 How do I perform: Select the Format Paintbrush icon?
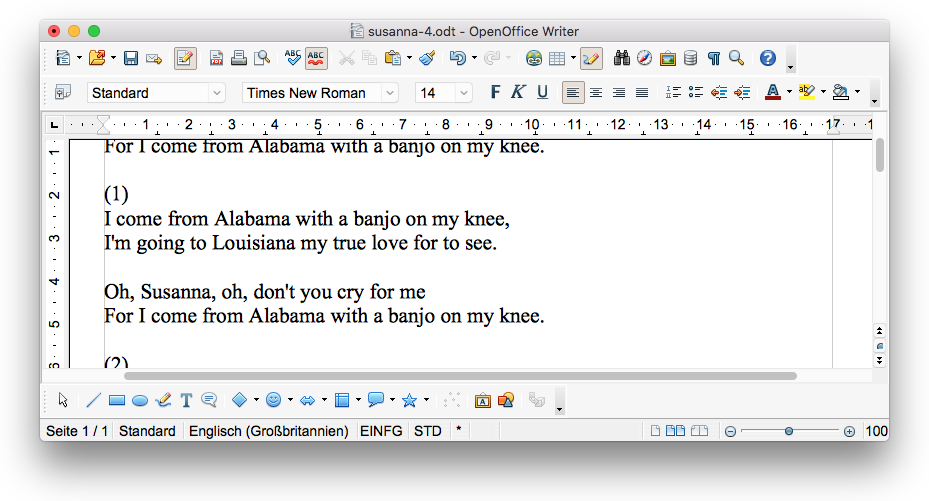[427, 58]
